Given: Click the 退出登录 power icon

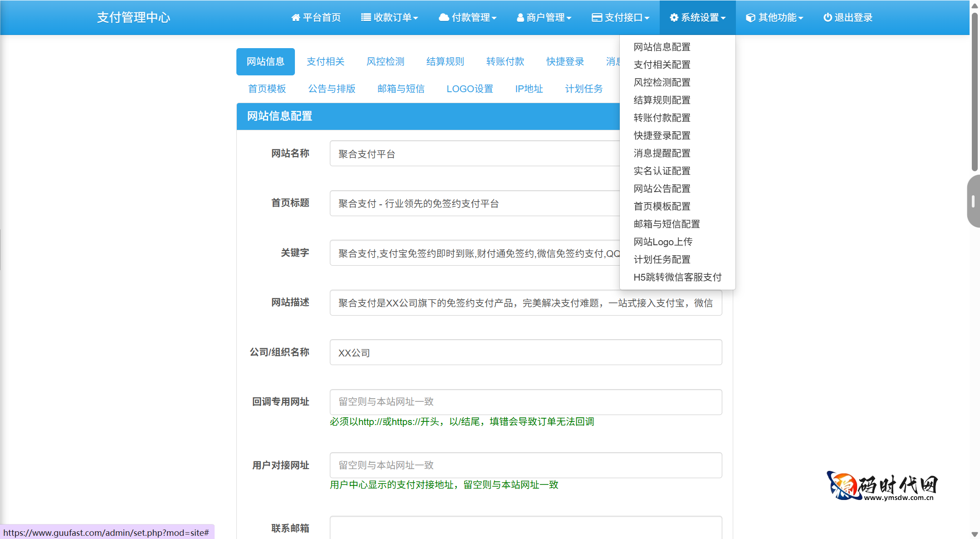Looking at the screenshot, I should [x=828, y=17].
